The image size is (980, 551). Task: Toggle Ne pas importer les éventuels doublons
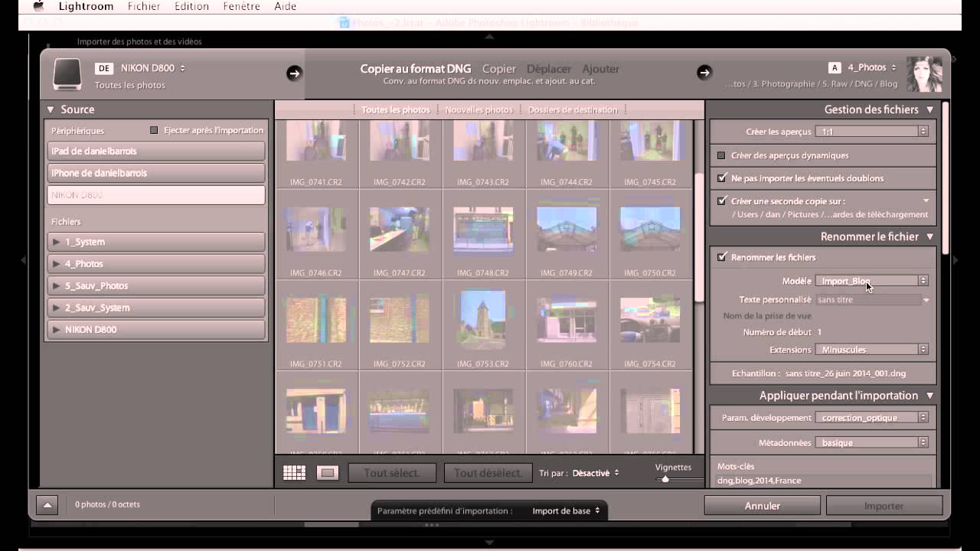[x=721, y=178]
